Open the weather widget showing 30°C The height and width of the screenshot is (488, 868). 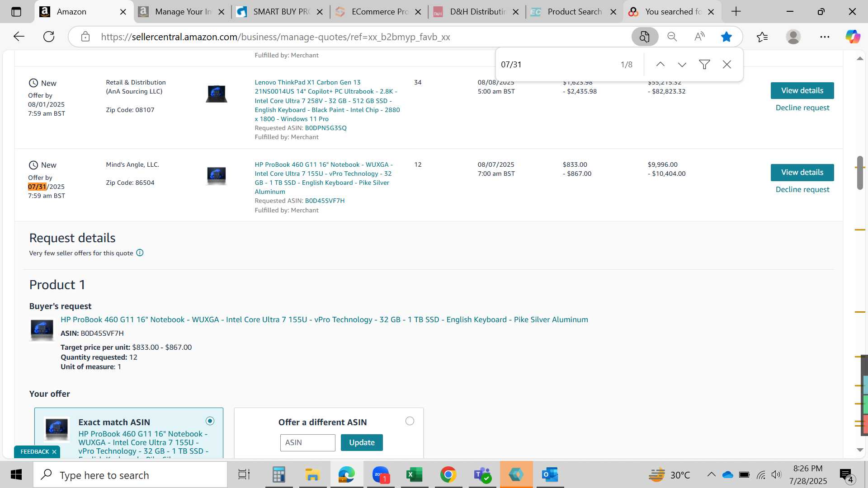click(669, 475)
